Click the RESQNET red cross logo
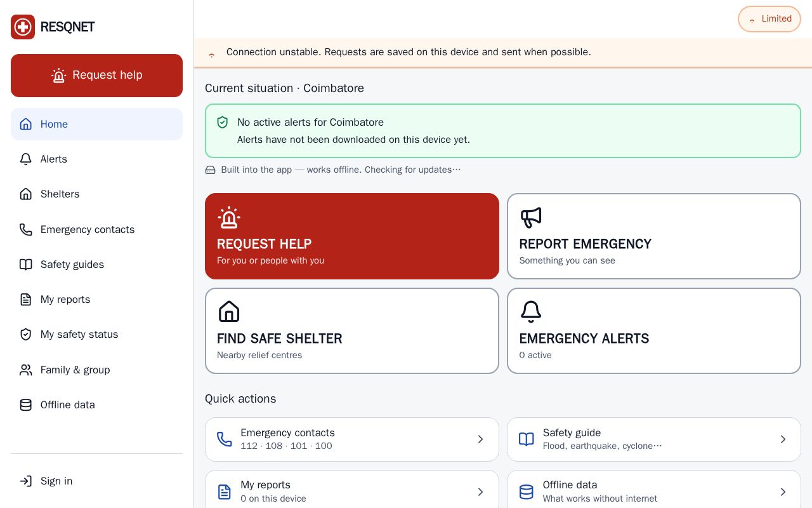This screenshot has height=508, width=812. 23,27
